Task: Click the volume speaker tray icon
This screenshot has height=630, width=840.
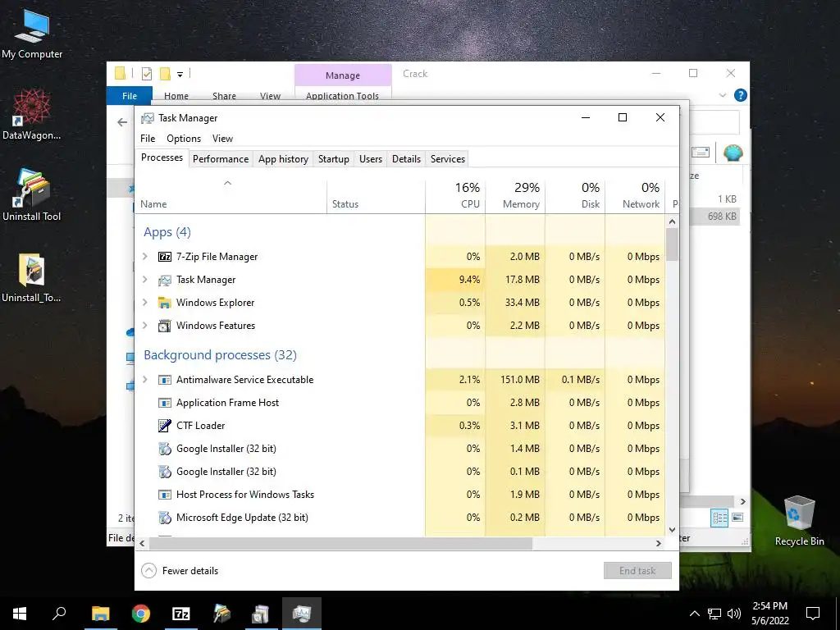Action: tap(734, 614)
